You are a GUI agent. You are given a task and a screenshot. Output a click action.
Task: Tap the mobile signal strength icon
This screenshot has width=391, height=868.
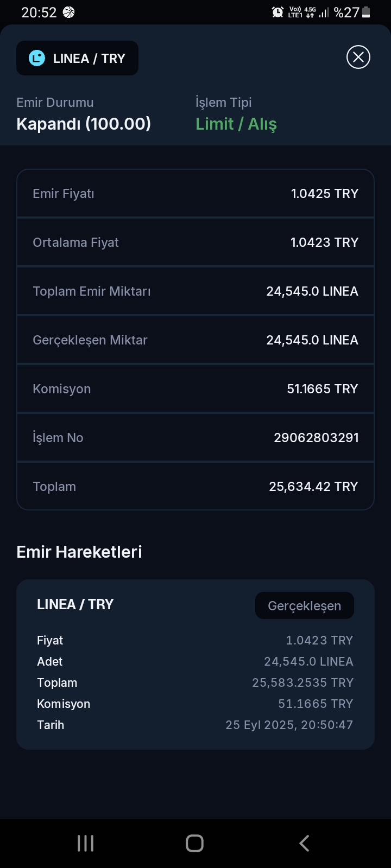pyautogui.click(x=324, y=12)
